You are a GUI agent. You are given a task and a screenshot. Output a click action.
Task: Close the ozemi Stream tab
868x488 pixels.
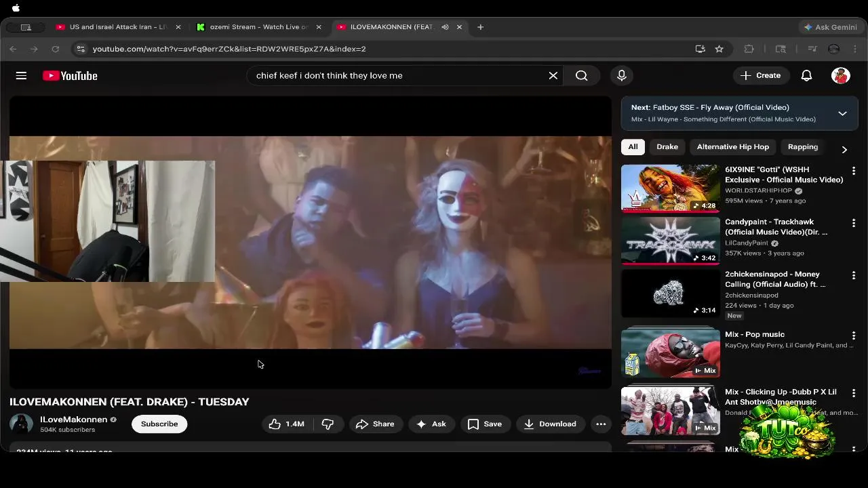(x=319, y=27)
